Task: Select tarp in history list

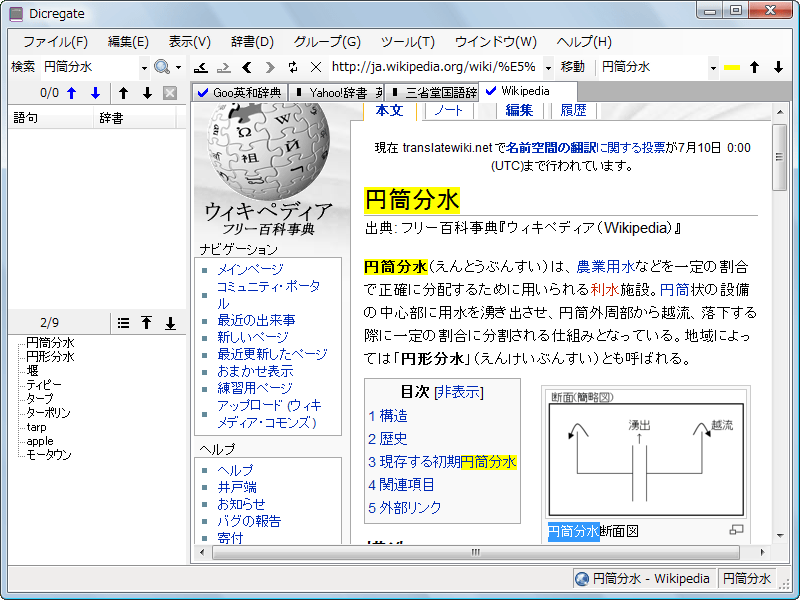Action: point(36,427)
